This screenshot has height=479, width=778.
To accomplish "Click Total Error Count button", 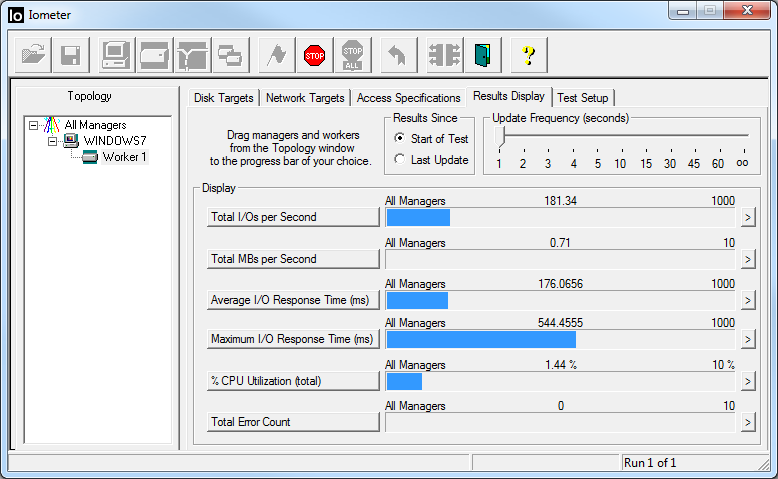I will [x=293, y=422].
